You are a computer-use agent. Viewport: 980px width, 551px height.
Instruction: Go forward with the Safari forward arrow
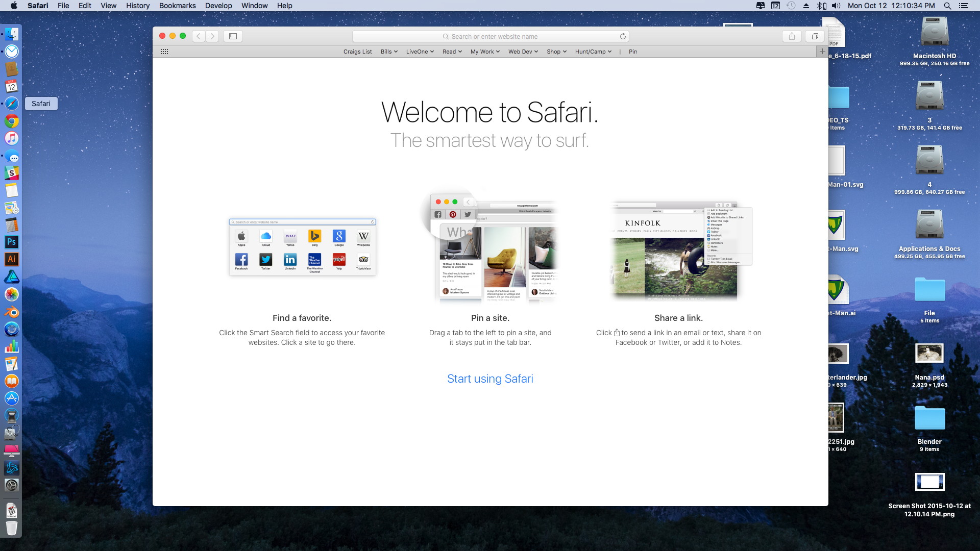212,36
